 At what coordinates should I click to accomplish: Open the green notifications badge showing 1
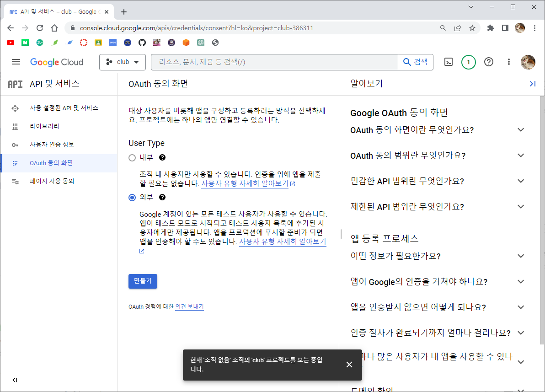coord(468,62)
